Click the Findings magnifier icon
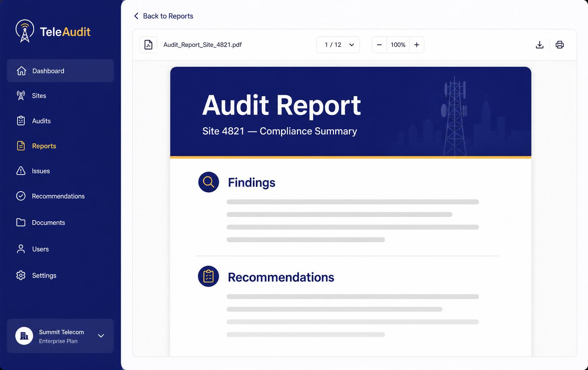 (x=209, y=182)
